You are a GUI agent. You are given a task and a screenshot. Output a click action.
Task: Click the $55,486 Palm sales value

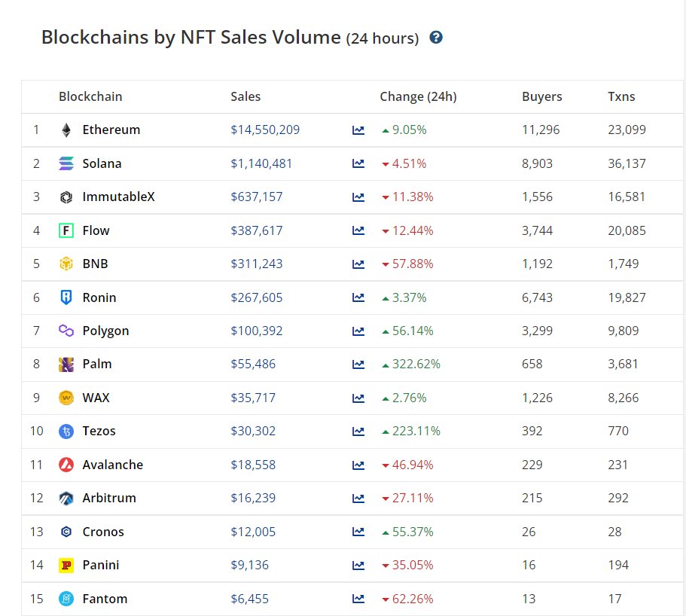253,364
